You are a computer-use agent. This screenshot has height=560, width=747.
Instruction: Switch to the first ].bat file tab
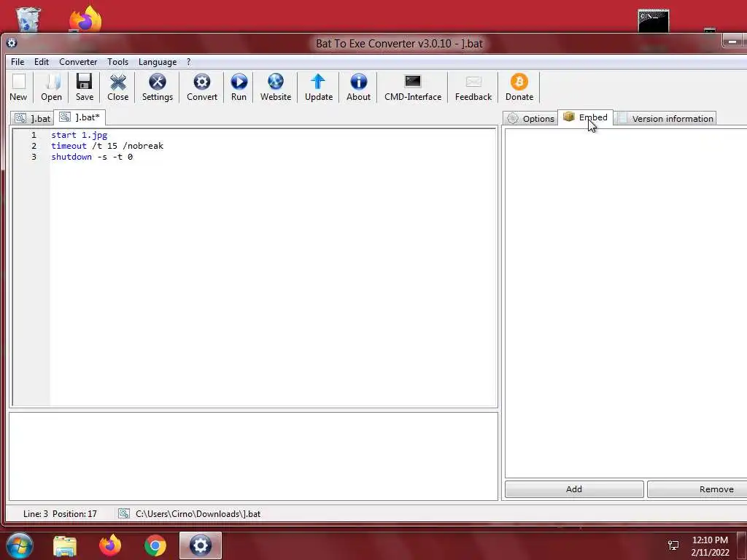[32, 119]
